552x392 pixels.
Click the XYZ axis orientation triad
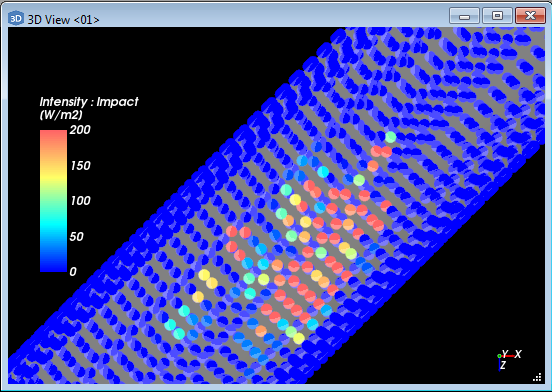coord(509,360)
